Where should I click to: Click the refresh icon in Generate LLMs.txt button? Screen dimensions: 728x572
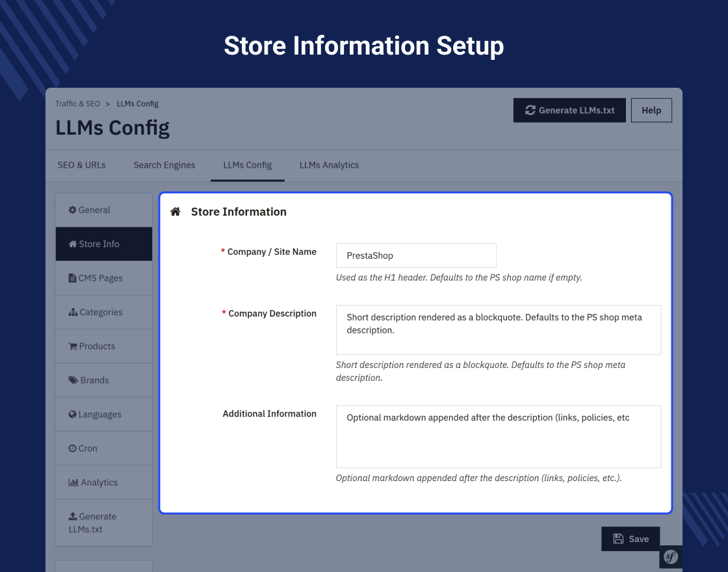tap(530, 110)
